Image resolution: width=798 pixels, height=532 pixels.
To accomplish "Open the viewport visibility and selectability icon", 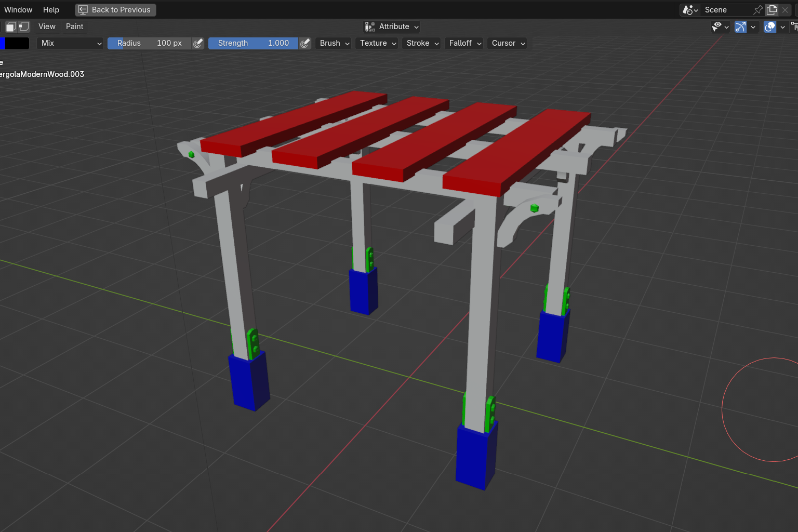I will pyautogui.click(x=721, y=26).
